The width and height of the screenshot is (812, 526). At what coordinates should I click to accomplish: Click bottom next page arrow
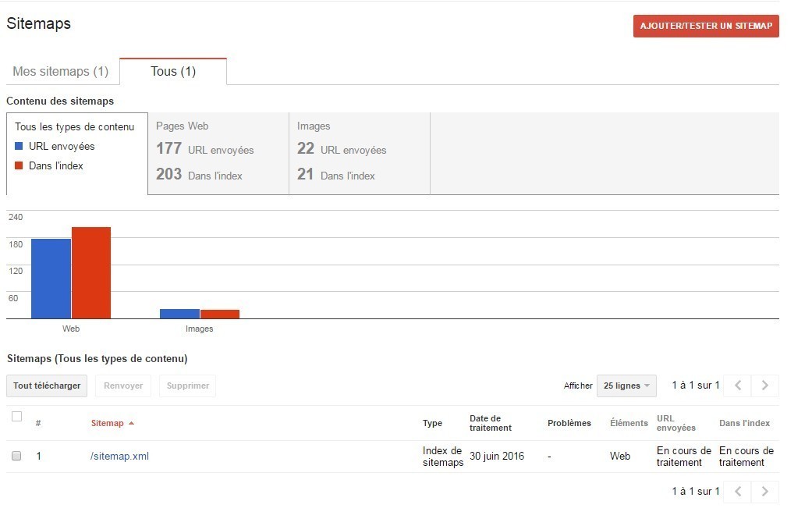click(764, 492)
